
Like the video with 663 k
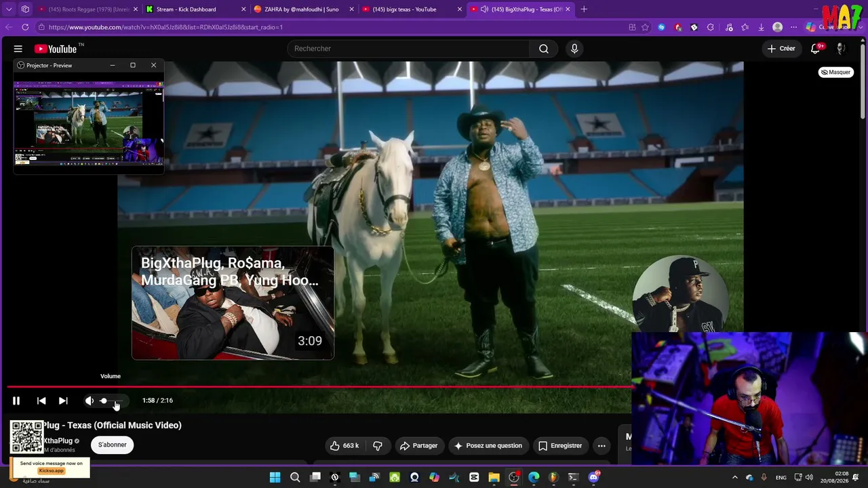pos(344,445)
